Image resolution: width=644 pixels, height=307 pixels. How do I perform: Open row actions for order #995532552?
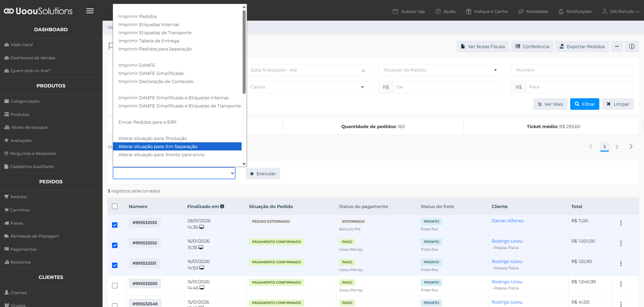621,243
